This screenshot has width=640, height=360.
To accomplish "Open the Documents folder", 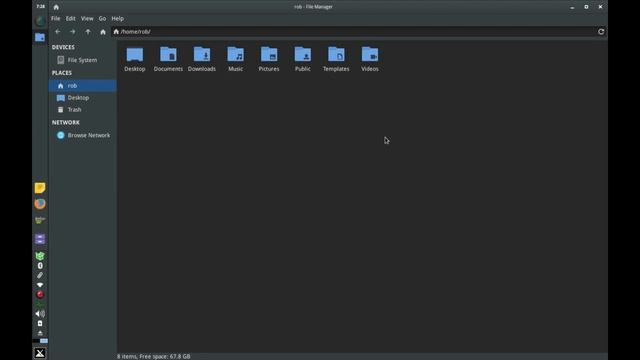I will [168, 59].
